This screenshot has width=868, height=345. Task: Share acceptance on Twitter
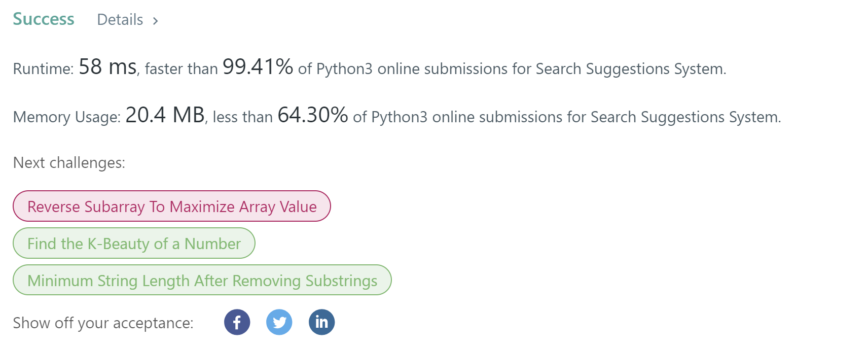(x=279, y=322)
